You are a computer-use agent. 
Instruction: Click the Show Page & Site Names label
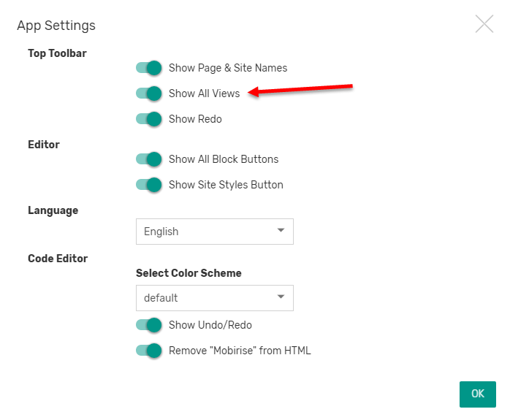(228, 68)
